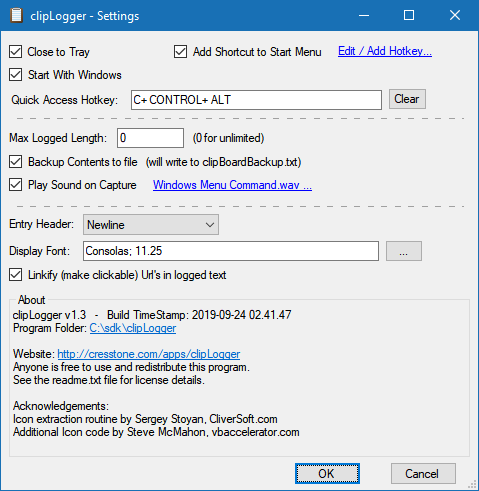Screen dimensions: 479x491
Task: Choose sound file via Windows Menu Command.wav link
Action: coord(232,185)
